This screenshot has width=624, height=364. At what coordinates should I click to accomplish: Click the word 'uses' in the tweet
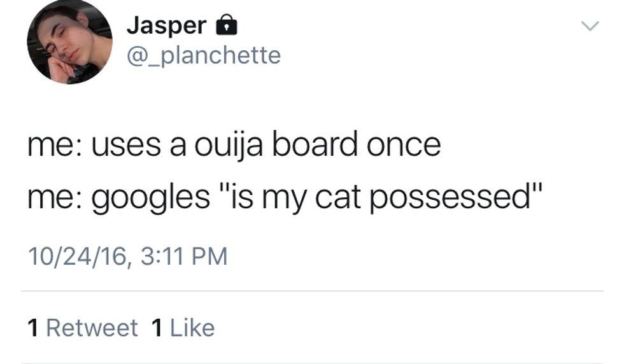[118, 146]
